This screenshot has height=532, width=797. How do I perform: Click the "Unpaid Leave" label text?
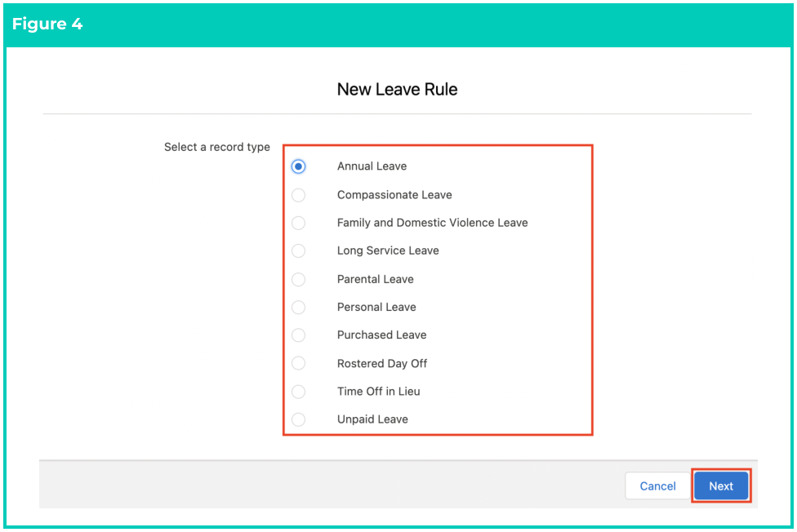point(372,419)
